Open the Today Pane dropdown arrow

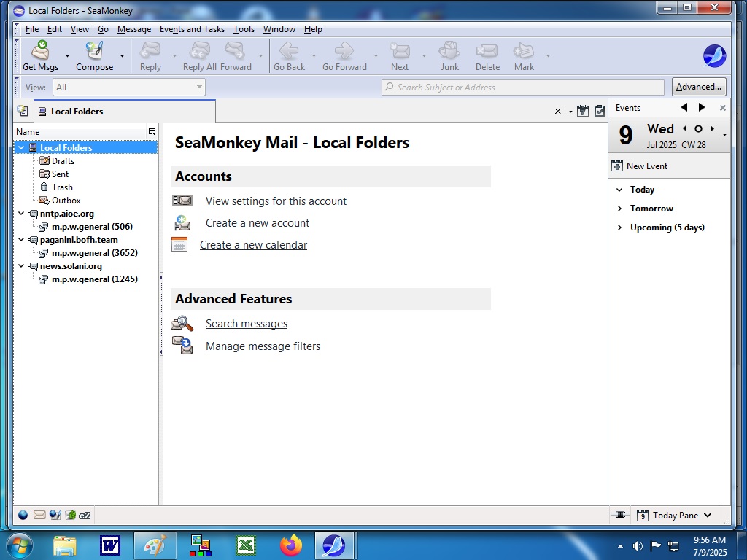(x=708, y=516)
